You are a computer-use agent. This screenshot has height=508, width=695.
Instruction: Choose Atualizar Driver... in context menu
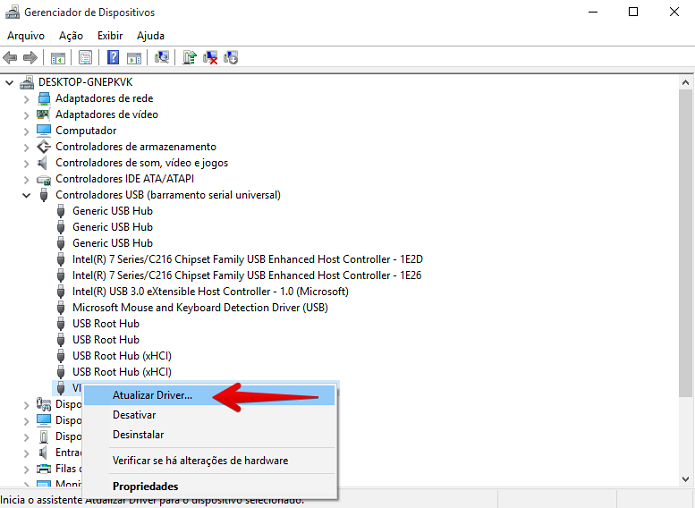click(209, 395)
